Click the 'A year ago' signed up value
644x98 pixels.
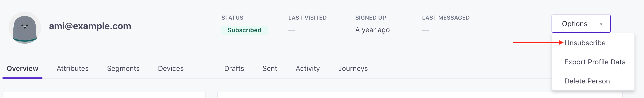[x=372, y=30]
